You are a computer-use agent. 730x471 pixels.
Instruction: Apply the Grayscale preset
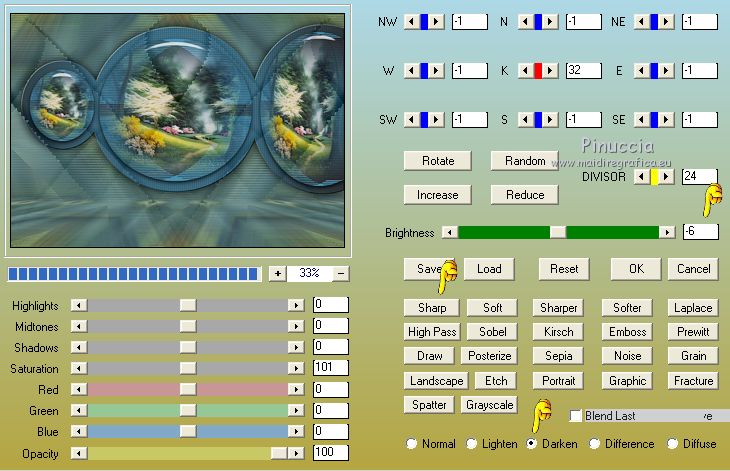click(489, 405)
